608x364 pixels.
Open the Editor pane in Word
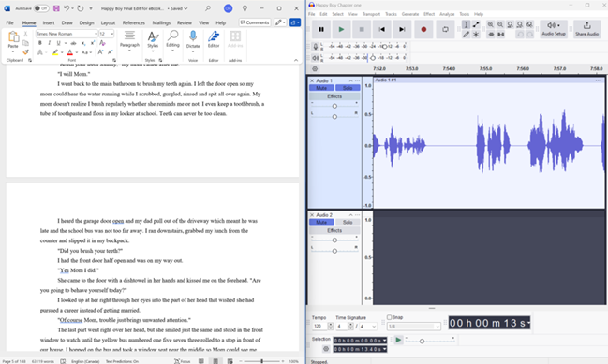point(214,39)
